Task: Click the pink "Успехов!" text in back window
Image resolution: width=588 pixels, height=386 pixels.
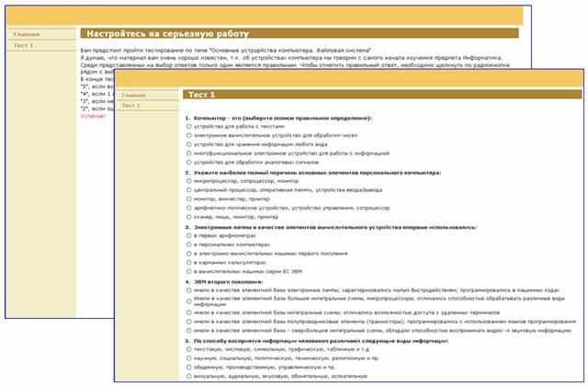Action: pyautogui.click(x=93, y=117)
